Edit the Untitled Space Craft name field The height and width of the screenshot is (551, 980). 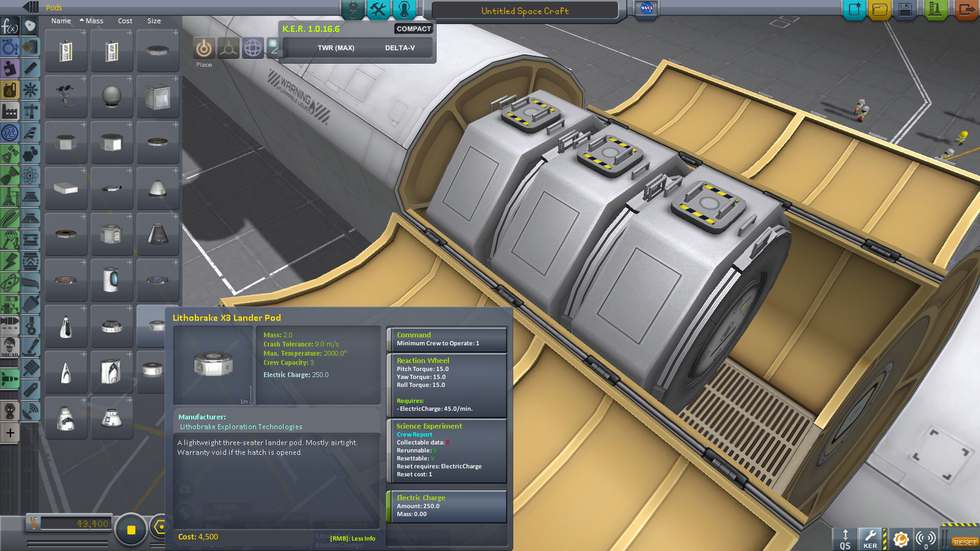tap(525, 10)
